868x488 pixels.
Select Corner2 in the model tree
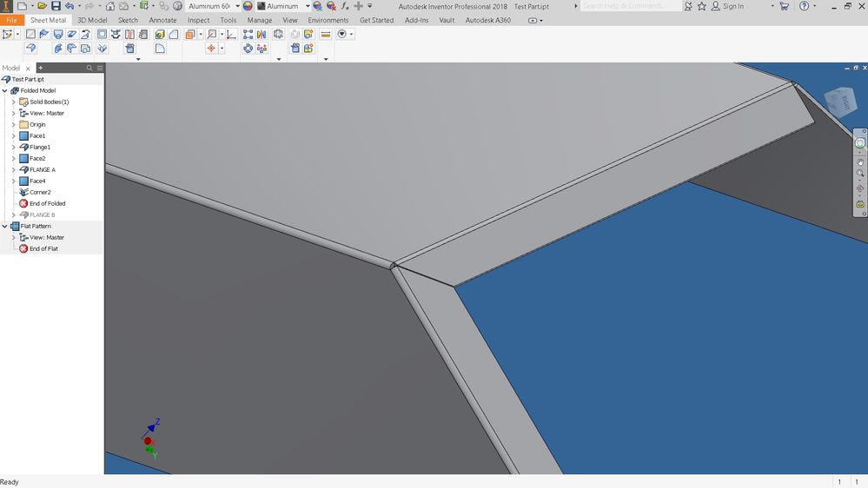coord(40,193)
